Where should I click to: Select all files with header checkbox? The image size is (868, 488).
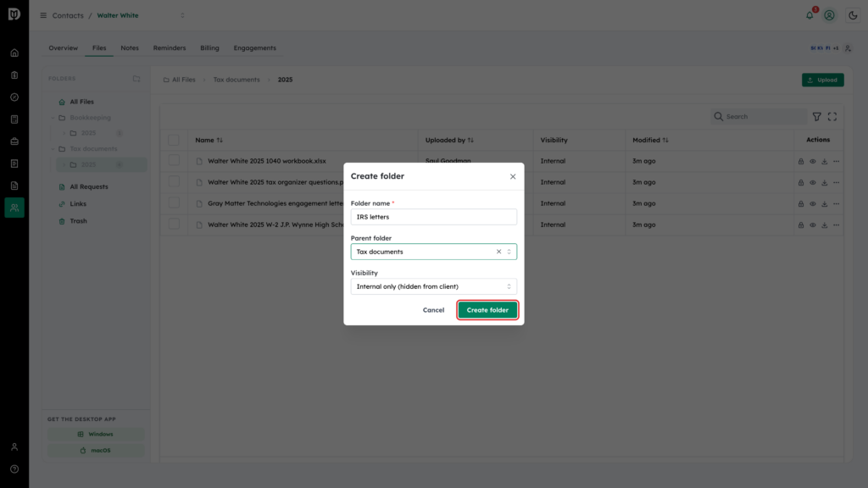point(174,140)
